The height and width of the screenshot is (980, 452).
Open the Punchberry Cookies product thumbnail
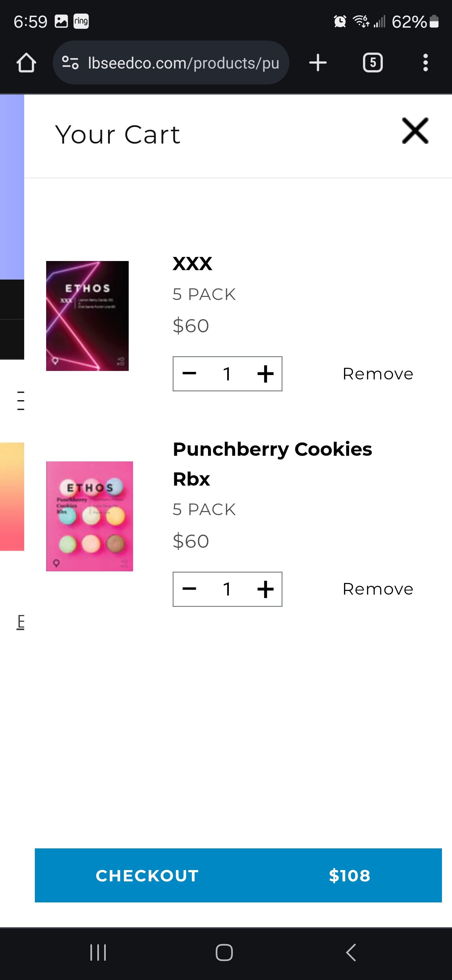click(90, 516)
